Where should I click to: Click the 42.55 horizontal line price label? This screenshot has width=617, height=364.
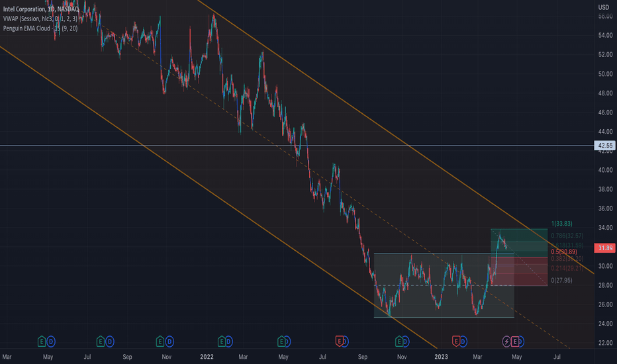(605, 146)
